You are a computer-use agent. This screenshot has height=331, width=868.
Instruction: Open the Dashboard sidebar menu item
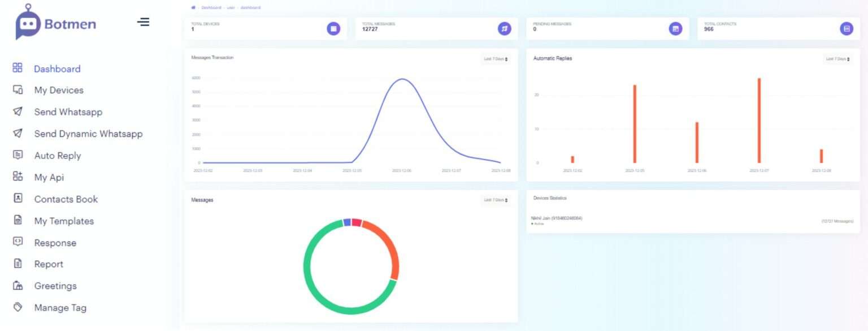point(57,68)
